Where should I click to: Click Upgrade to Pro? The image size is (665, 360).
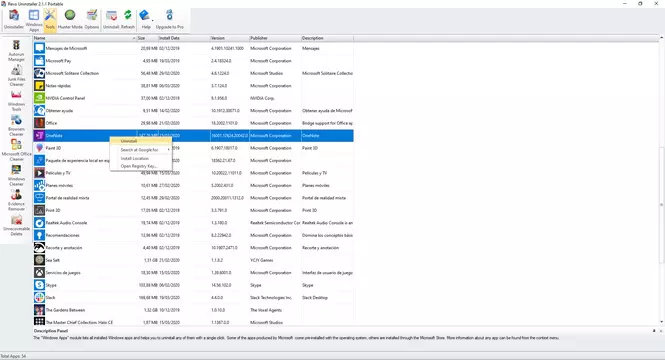170,20
